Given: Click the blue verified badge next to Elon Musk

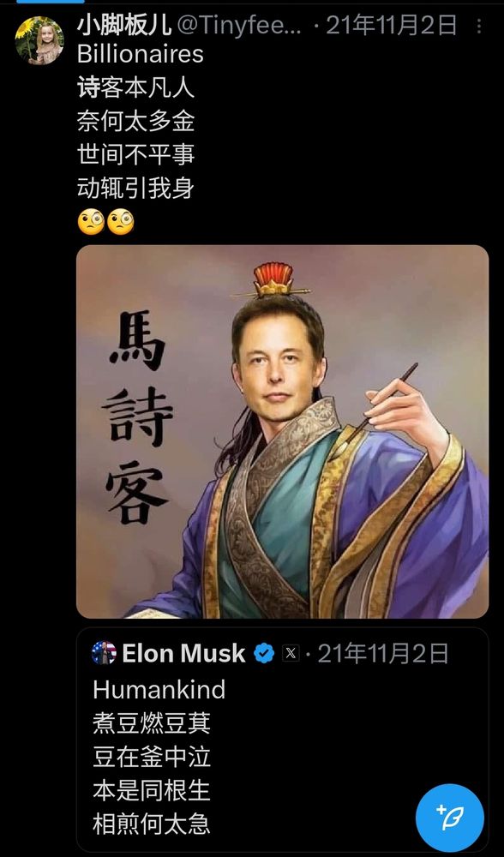Looking at the screenshot, I should [264, 653].
